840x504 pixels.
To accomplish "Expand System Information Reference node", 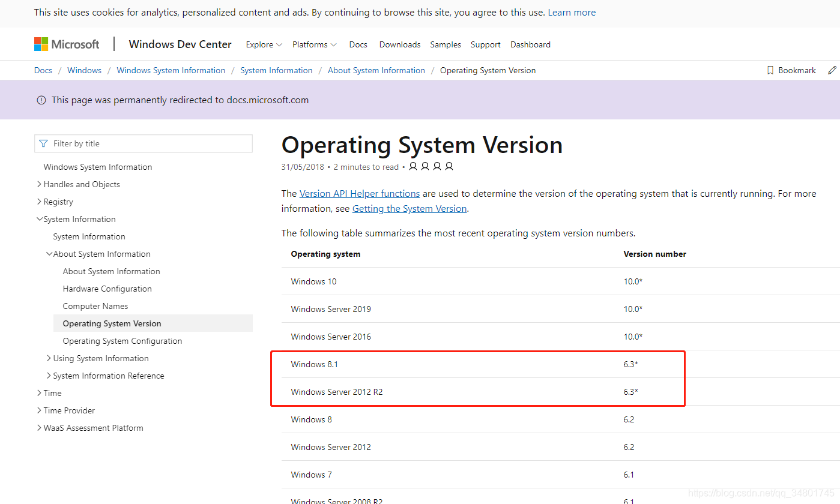I will pos(49,376).
